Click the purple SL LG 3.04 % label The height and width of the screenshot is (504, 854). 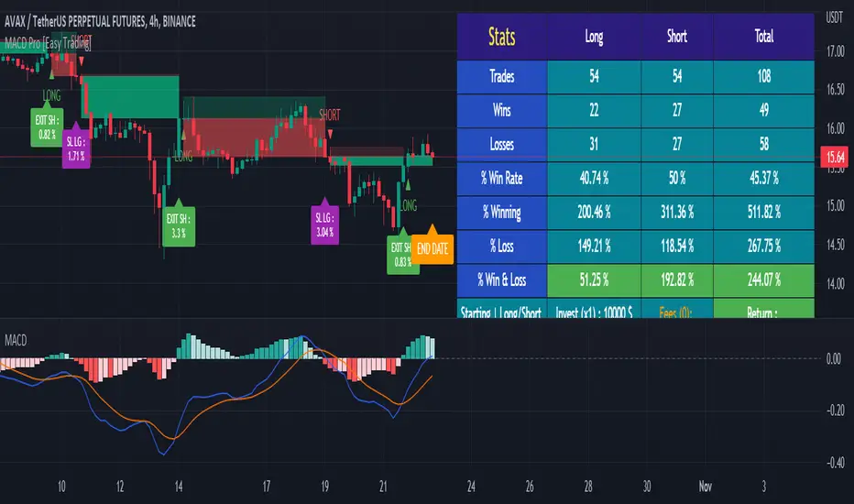click(324, 225)
